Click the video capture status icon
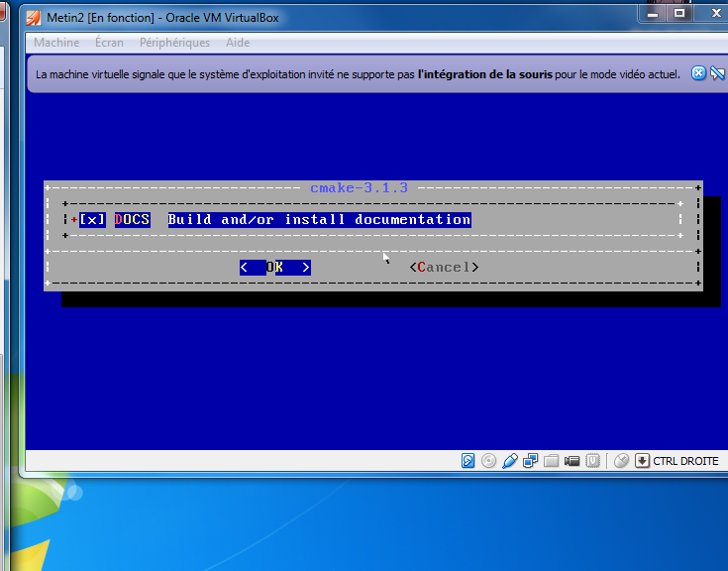 (x=572, y=461)
